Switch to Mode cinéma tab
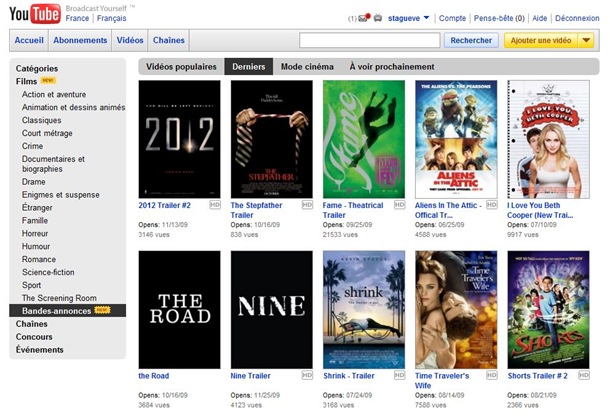This screenshot has width=610, height=416. coord(307,67)
